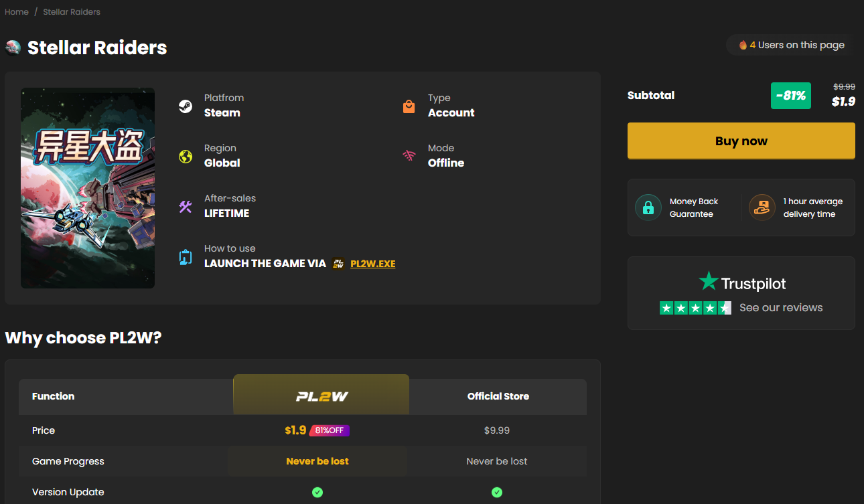The width and height of the screenshot is (864, 504).
Task: Click the 'Offline' mode value
Action: (446, 163)
